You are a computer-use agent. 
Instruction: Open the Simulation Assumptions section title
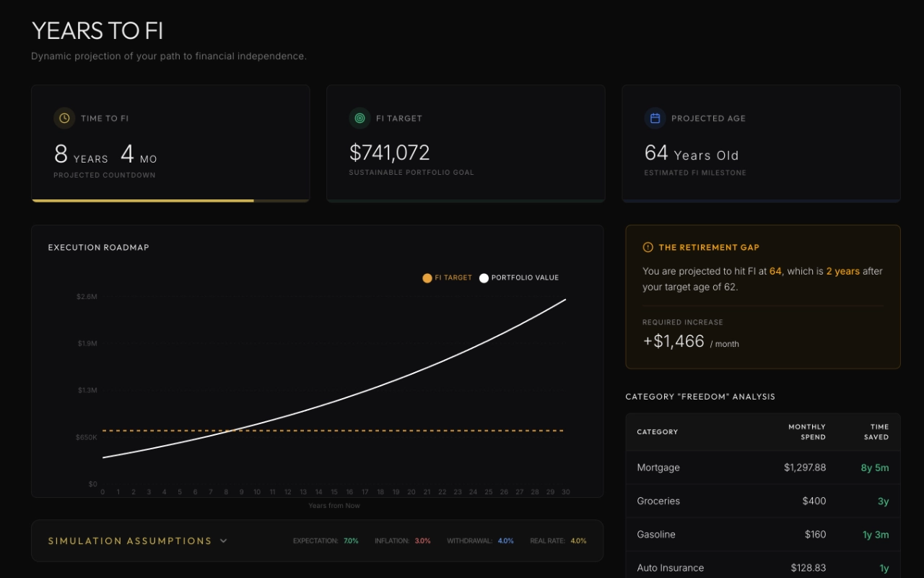(130, 540)
